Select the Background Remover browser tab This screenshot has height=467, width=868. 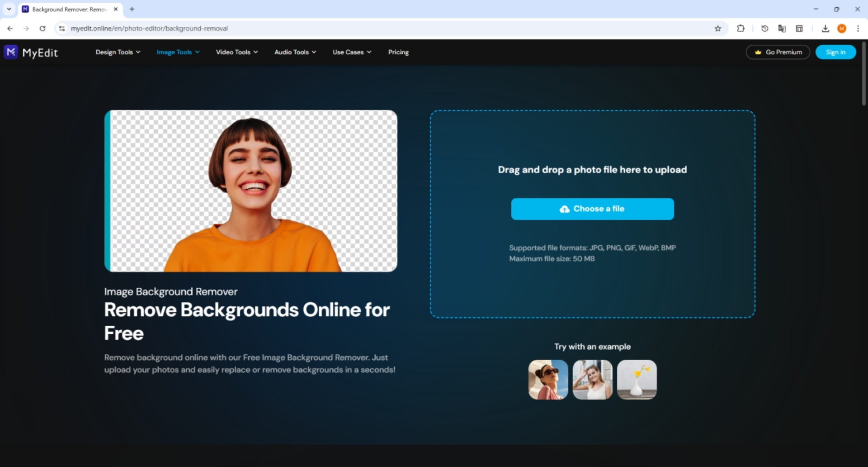pos(71,9)
